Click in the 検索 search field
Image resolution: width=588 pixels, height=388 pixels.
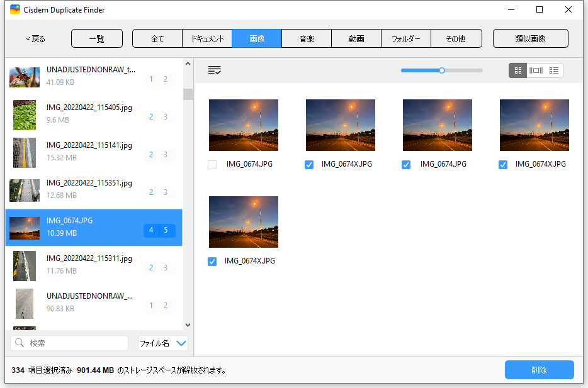[x=69, y=343]
